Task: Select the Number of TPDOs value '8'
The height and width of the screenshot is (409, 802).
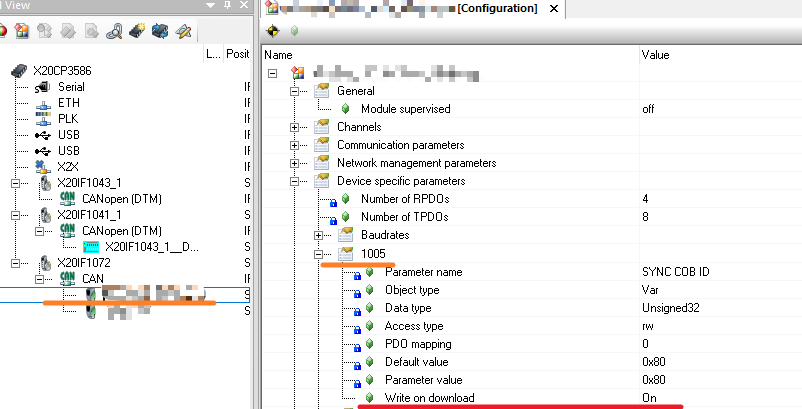Action: [645, 217]
